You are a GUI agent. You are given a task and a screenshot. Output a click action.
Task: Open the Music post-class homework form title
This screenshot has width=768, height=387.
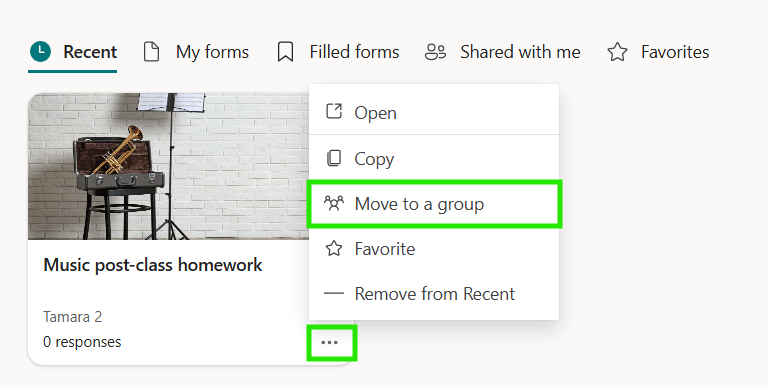click(x=153, y=265)
